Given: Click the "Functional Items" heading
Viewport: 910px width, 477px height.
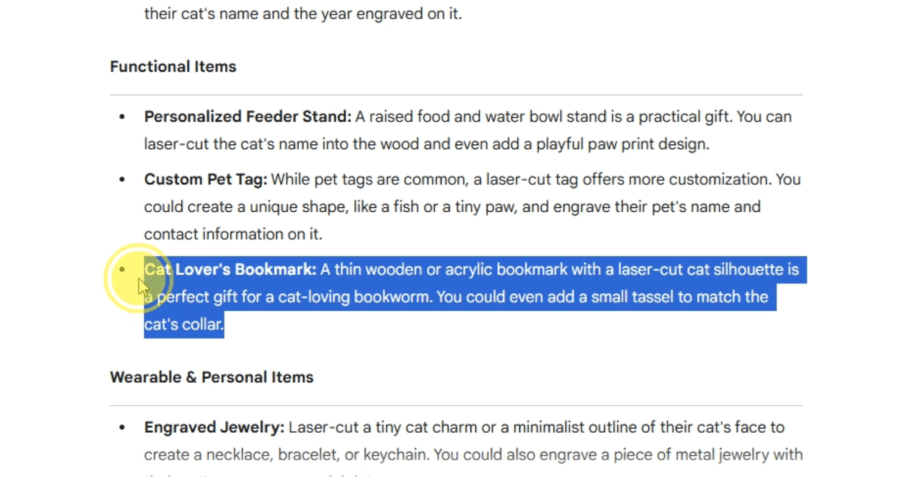Looking at the screenshot, I should (x=173, y=67).
